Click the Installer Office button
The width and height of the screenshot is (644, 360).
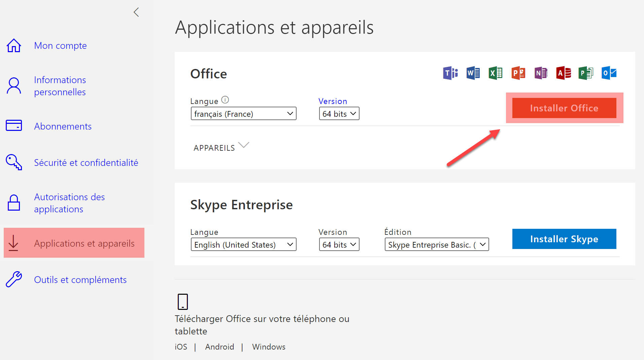[x=564, y=108]
